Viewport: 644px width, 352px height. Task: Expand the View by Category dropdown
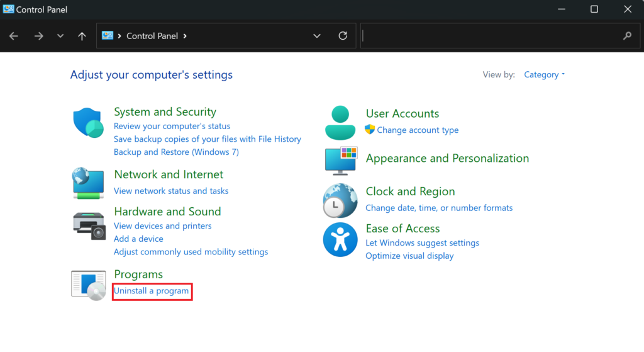click(545, 74)
